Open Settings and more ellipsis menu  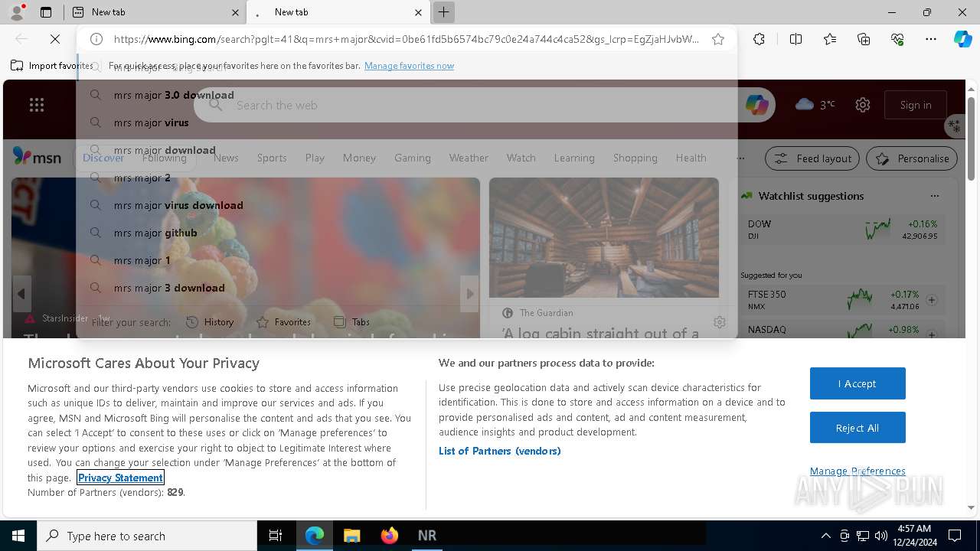931,39
